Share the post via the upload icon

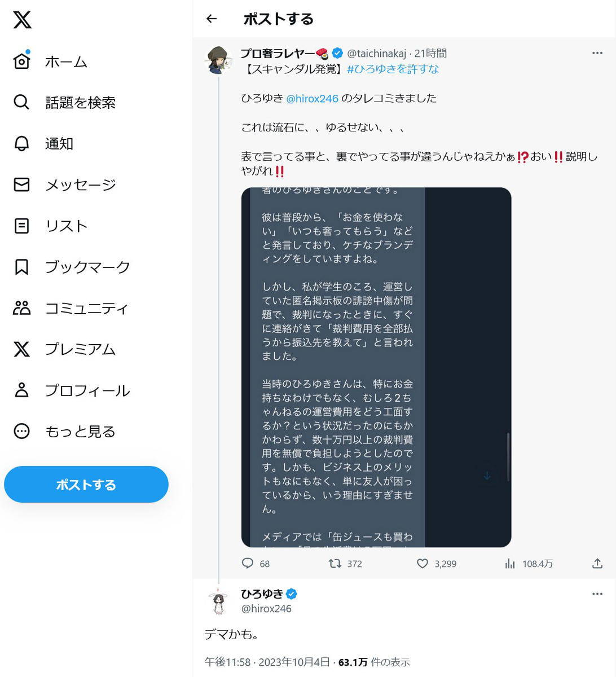(x=597, y=563)
